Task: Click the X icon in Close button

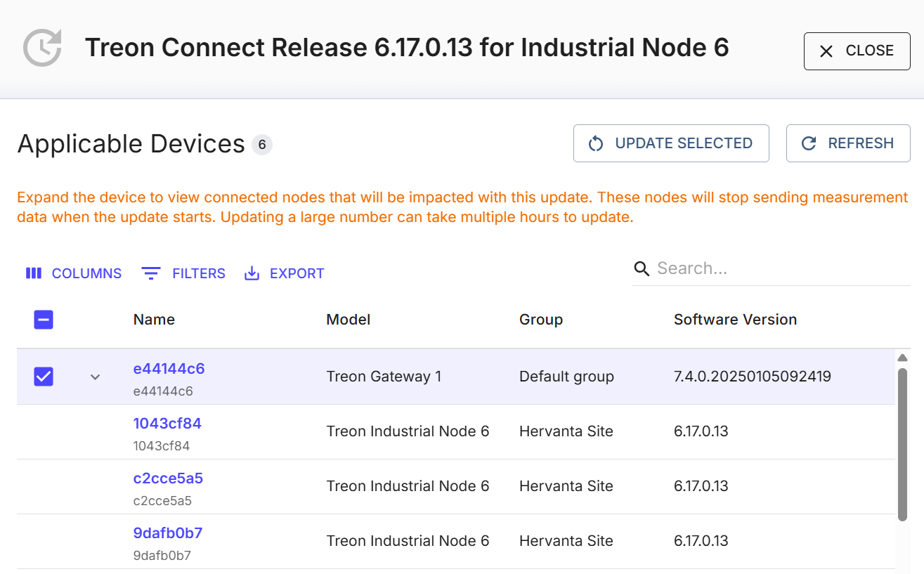Action: click(826, 51)
